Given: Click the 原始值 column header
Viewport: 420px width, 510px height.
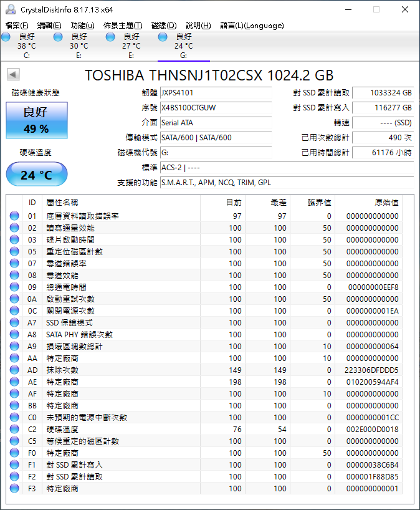Looking at the screenshot, I should [x=369, y=203].
